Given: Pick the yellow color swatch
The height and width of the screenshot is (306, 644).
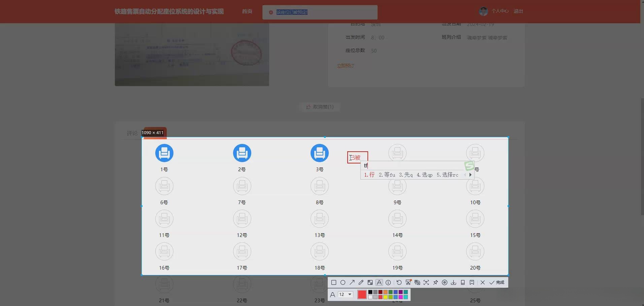Looking at the screenshot, I should (385, 297).
